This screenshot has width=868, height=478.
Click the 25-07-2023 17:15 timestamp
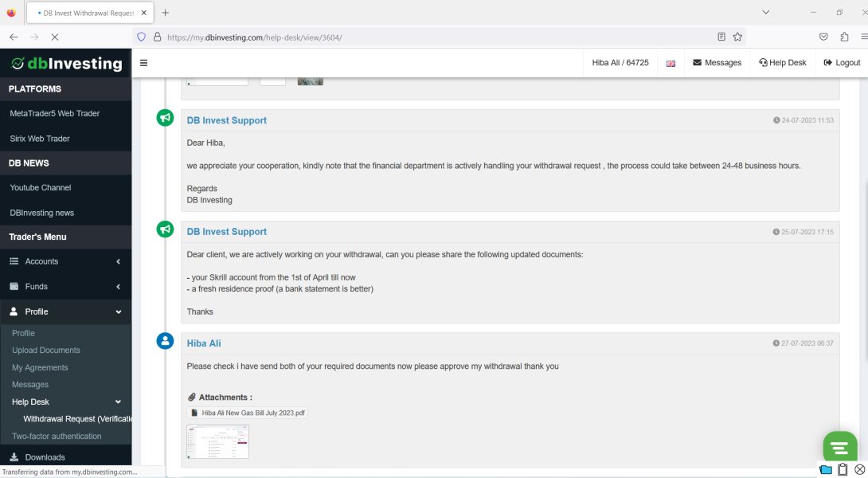click(x=803, y=232)
